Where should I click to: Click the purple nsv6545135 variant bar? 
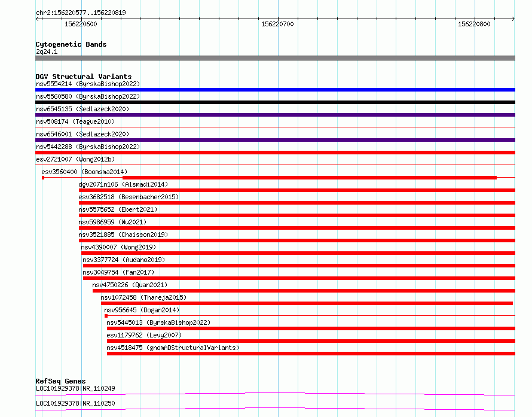[x=275, y=115]
